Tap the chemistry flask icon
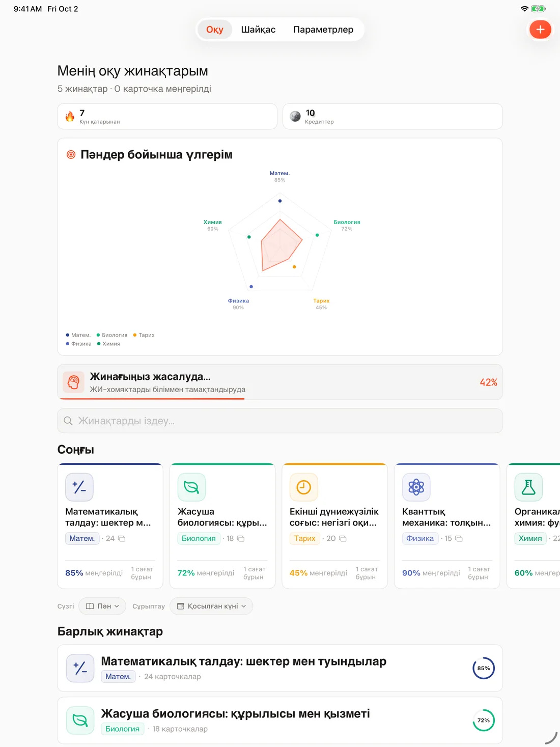 (528, 487)
